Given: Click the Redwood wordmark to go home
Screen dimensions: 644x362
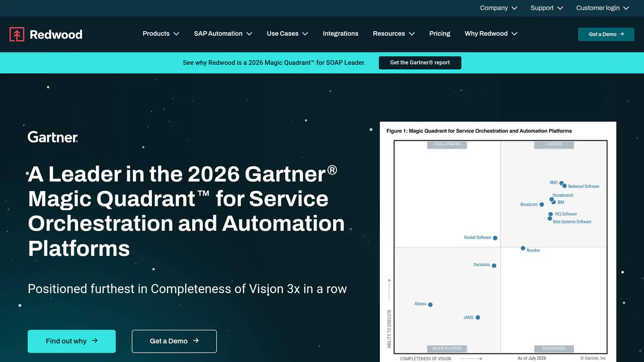Looking at the screenshot, I should pyautogui.click(x=56, y=34).
